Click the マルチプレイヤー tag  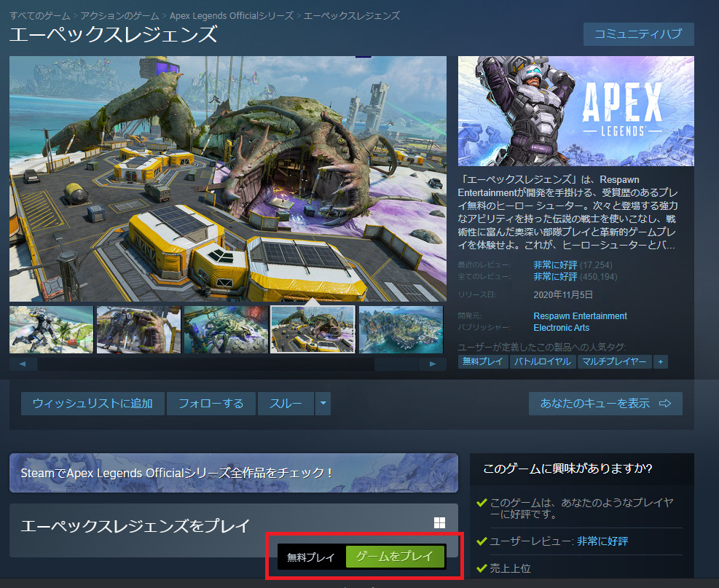614,362
